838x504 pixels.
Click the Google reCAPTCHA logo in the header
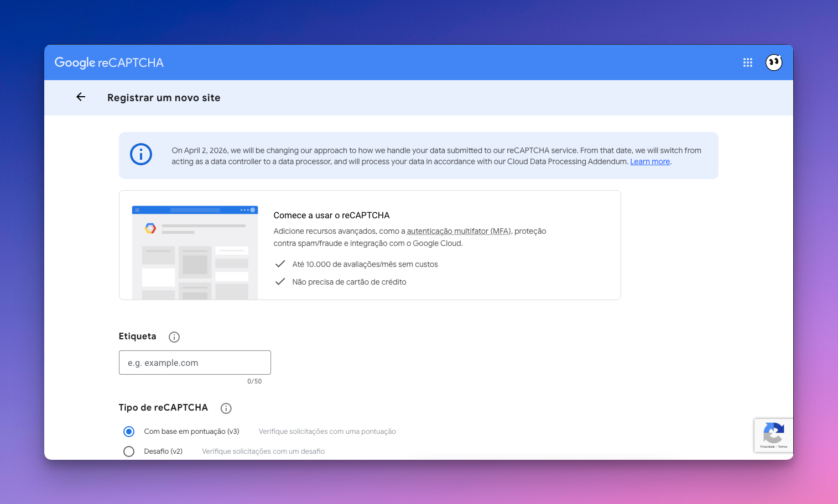pos(109,62)
